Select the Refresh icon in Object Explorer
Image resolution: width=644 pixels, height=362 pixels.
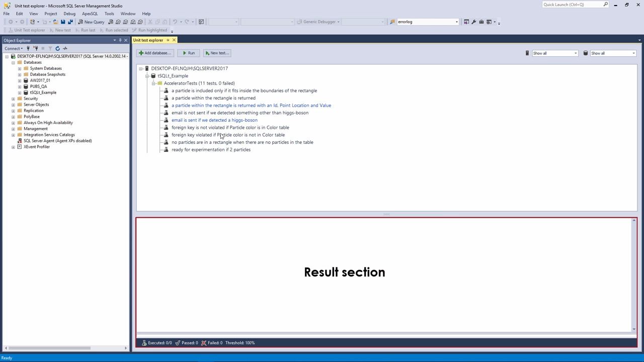coord(57,48)
